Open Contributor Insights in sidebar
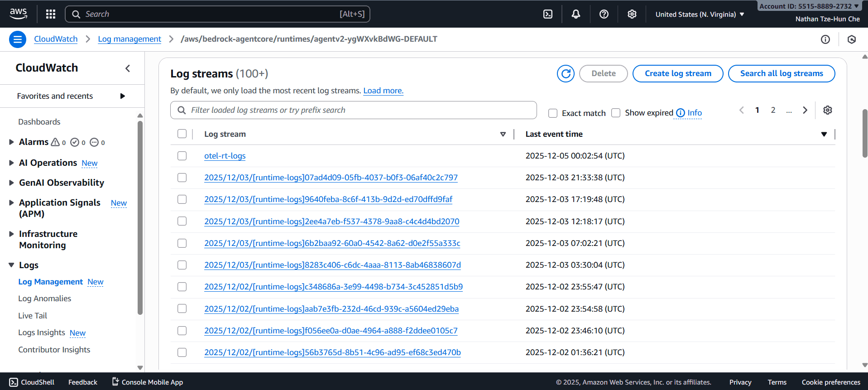 click(54, 350)
